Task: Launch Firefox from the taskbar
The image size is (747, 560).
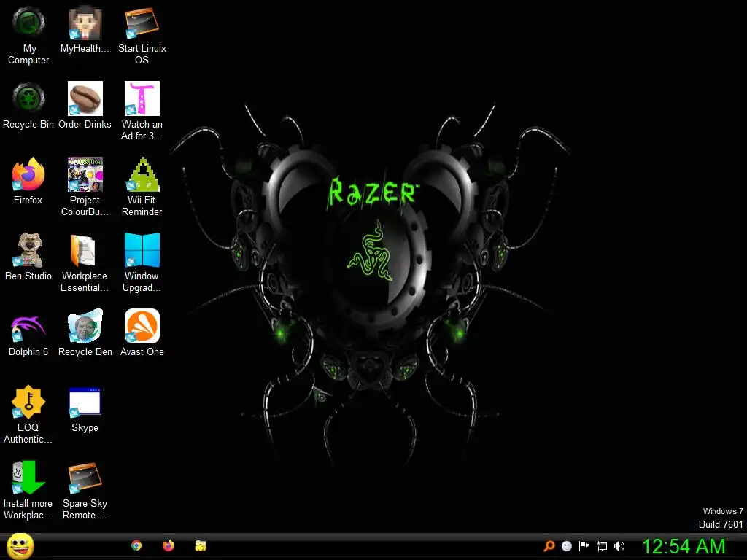Action: point(169,545)
